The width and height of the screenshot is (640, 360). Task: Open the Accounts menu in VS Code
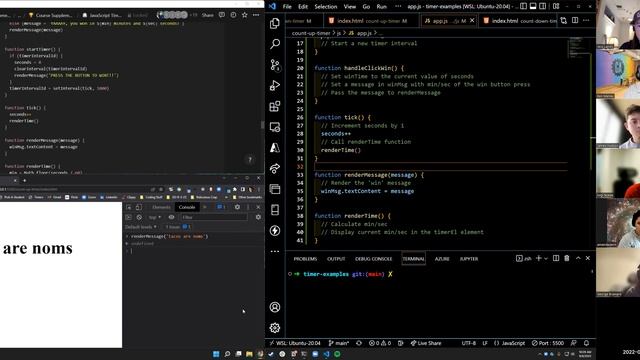tap(275, 307)
